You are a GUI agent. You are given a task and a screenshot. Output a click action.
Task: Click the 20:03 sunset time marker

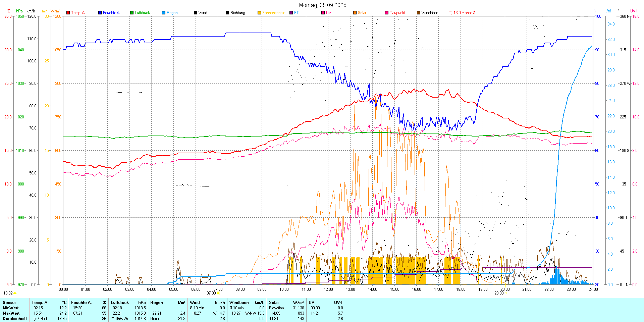click(x=499, y=293)
